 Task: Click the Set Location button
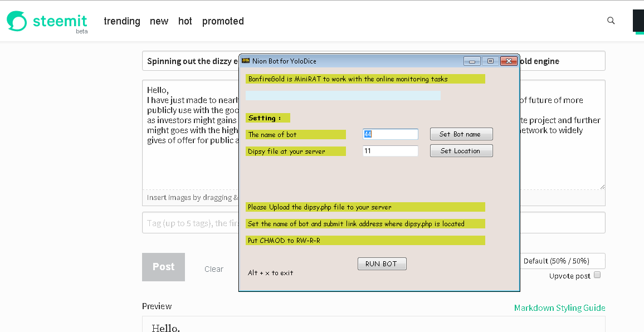tap(461, 151)
